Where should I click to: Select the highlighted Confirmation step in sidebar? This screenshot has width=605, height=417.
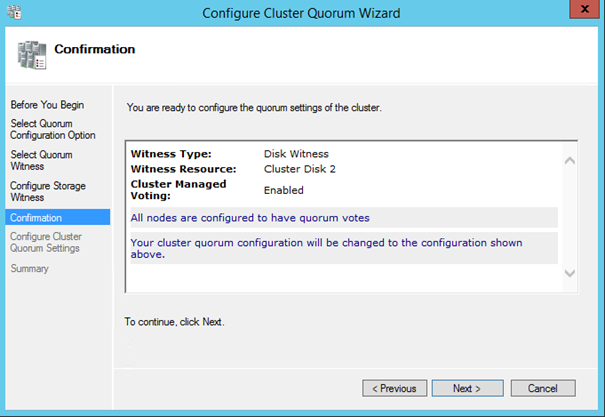[36, 217]
